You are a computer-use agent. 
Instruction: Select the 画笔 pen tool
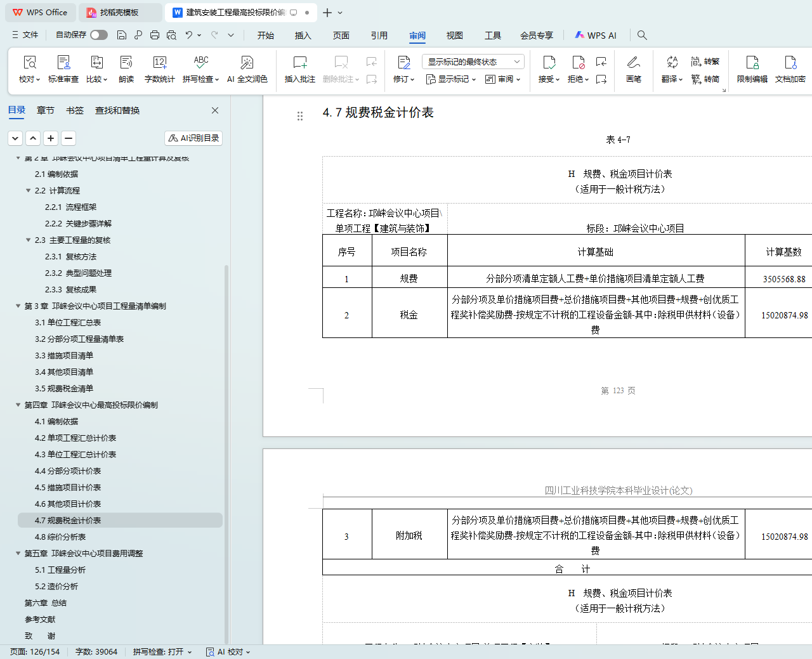633,63
